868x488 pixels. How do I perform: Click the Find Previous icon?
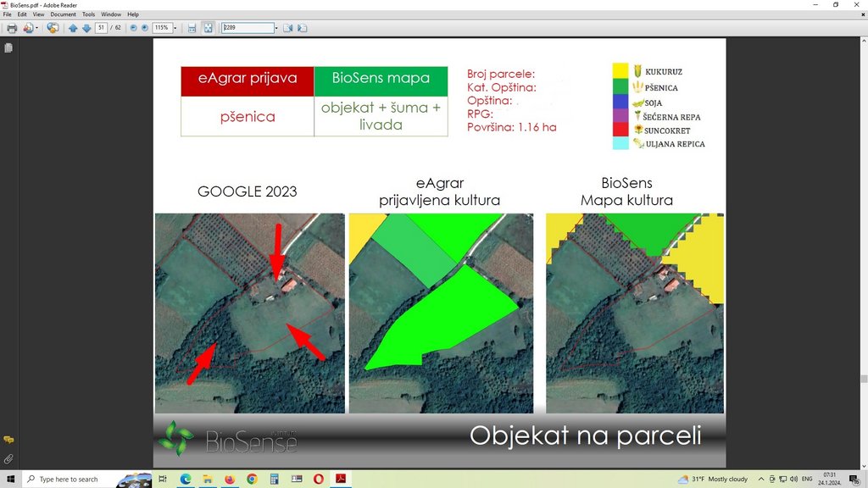pyautogui.click(x=288, y=28)
